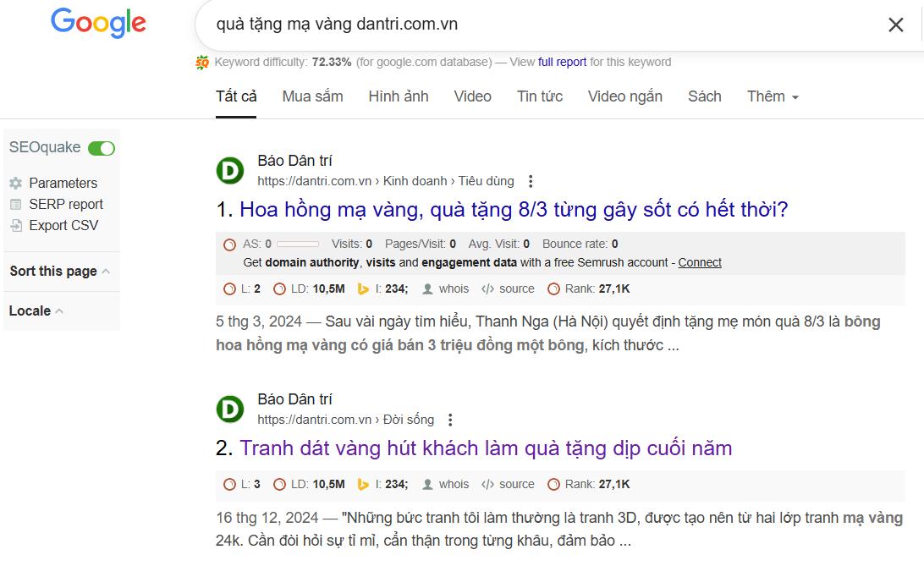
Task: Click the 'Pages/Visit: 0' value
Action: (421, 244)
